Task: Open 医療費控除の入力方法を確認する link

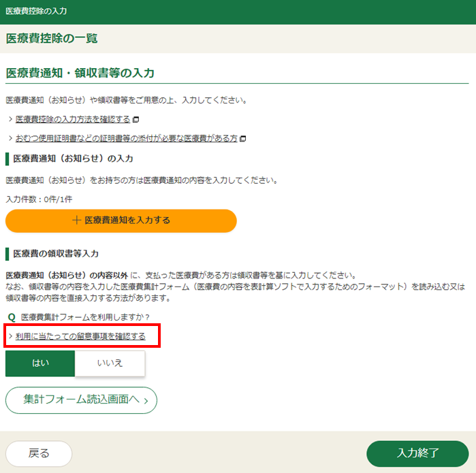Action: point(72,120)
